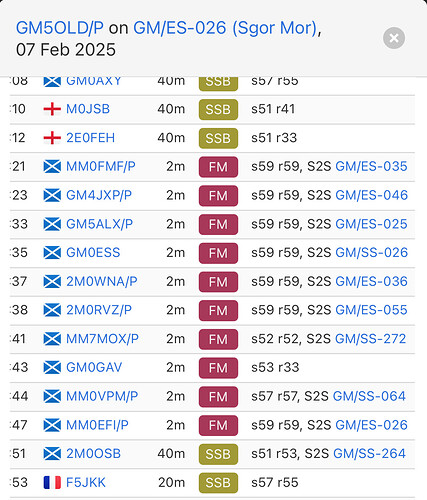Open the MM0VPM/P callsign link
The image size is (427, 500).
tap(102, 396)
